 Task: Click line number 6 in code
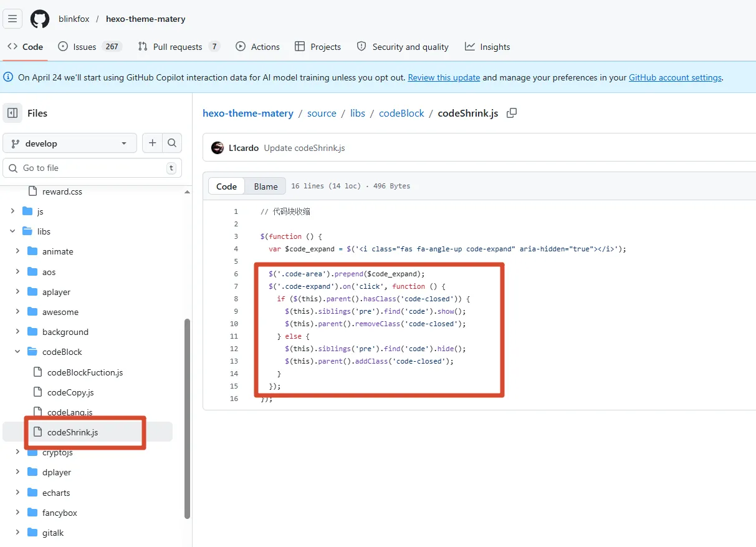tap(236, 274)
